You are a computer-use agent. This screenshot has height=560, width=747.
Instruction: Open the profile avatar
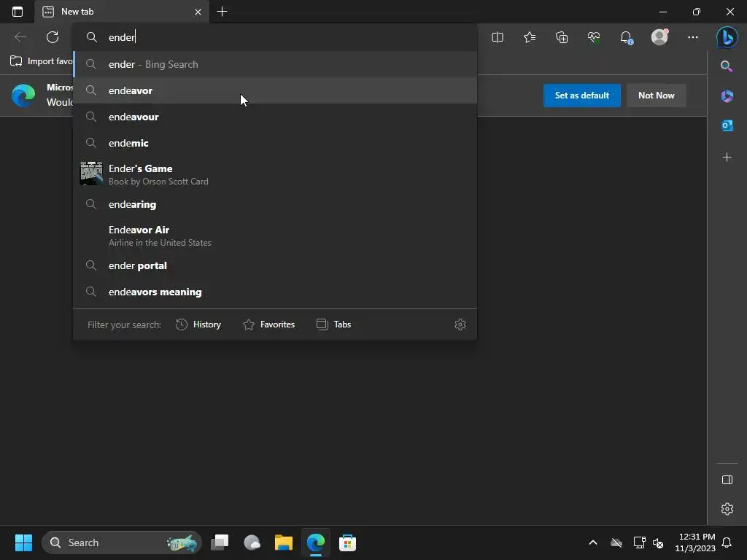point(659,36)
